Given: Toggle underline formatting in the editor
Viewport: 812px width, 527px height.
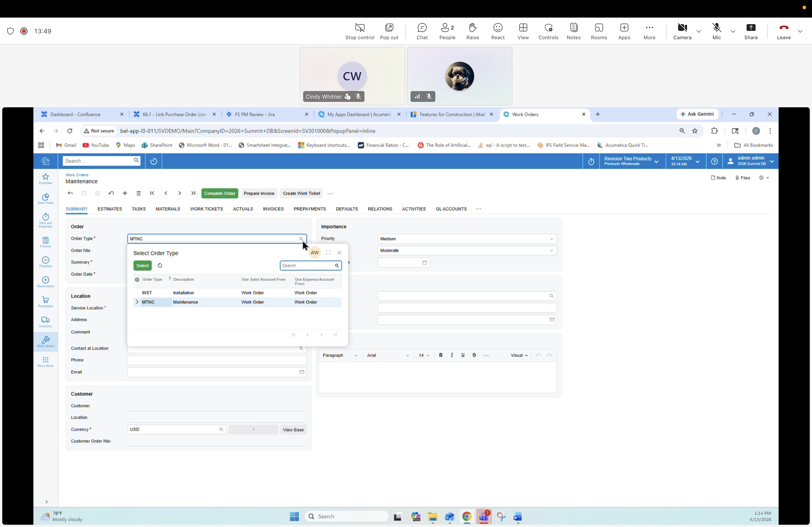Looking at the screenshot, I should pyautogui.click(x=463, y=355).
